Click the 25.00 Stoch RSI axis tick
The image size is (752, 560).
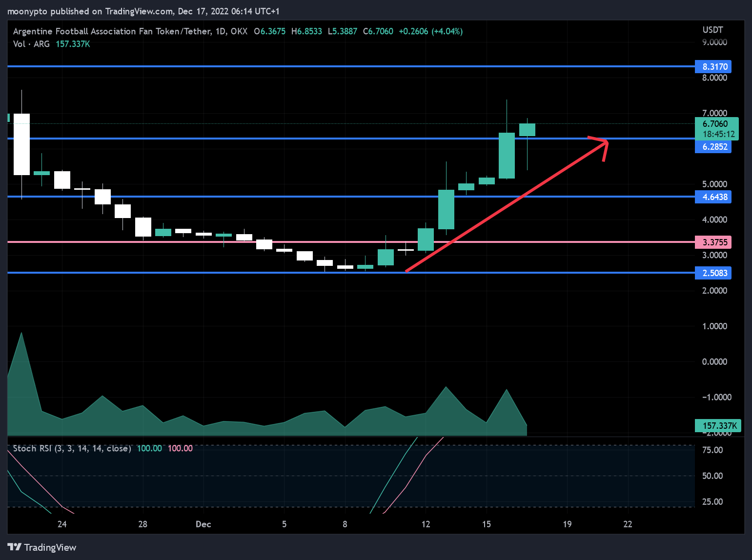(x=712, y=502)
